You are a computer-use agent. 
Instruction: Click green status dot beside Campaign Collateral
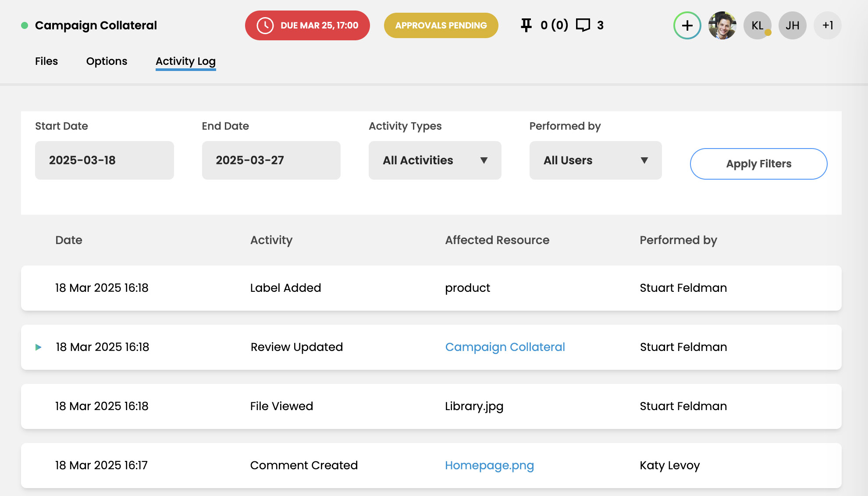coord(25,25)
